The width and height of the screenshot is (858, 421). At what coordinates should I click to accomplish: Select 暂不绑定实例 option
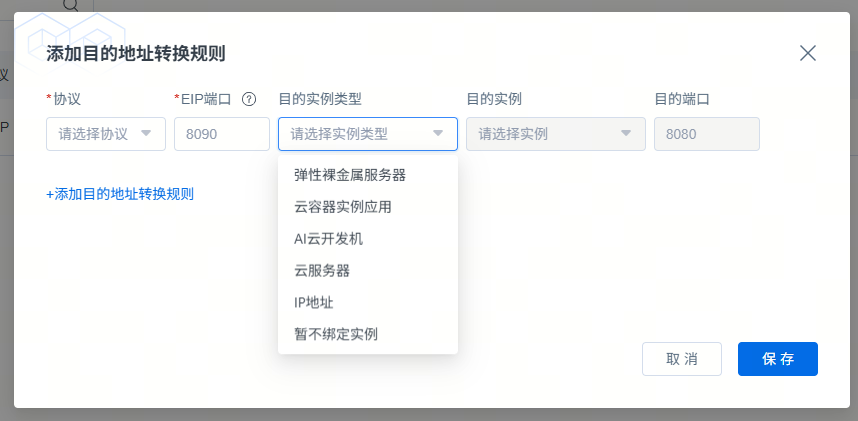[336, 334]
